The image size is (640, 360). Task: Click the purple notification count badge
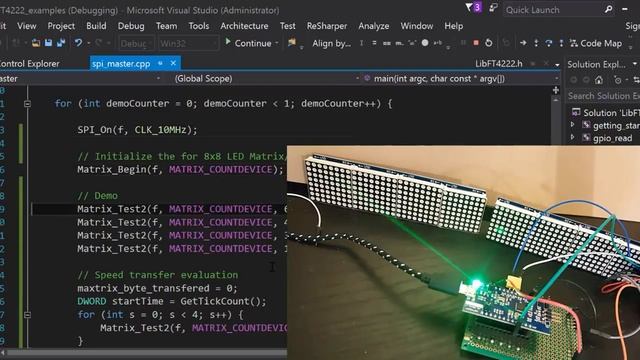pos(477,7)
